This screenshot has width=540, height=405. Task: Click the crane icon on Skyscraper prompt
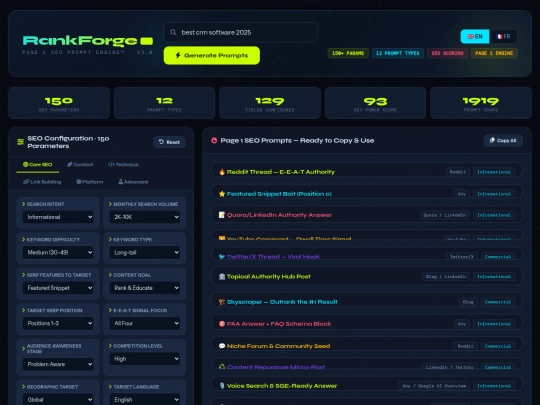click(222, 302)
